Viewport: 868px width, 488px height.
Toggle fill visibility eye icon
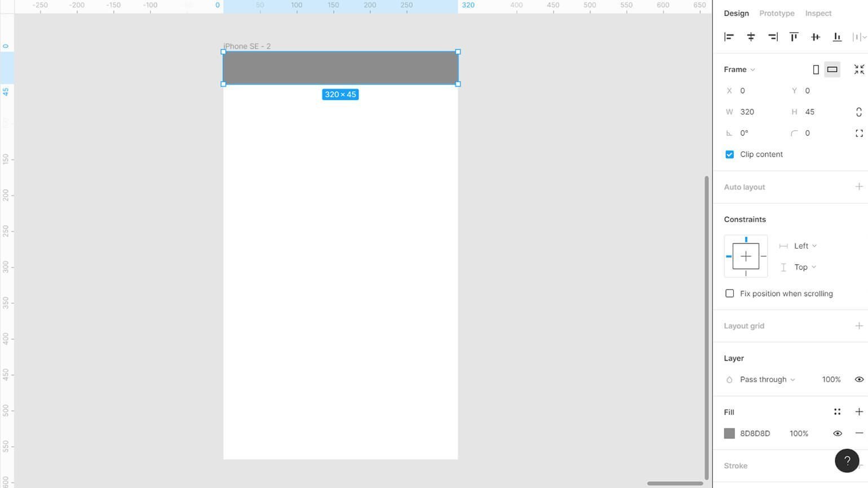[837, 433]
